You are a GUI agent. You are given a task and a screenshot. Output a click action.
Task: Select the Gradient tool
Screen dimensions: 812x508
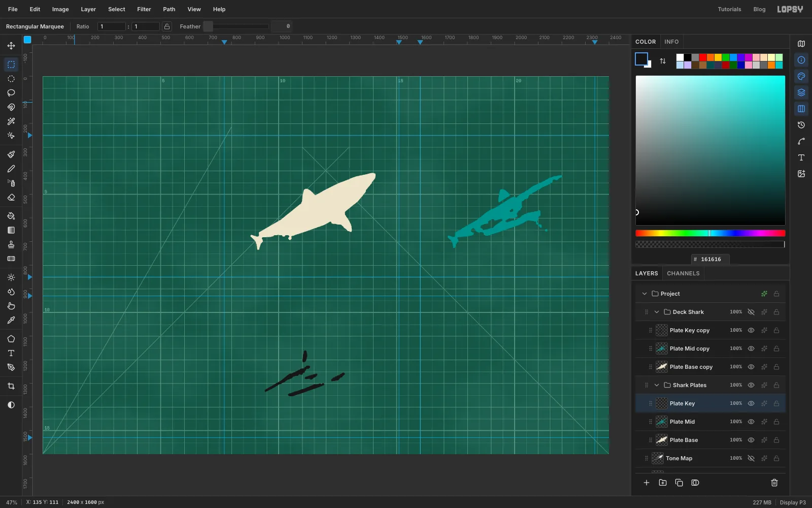click(x=11, y=230)
